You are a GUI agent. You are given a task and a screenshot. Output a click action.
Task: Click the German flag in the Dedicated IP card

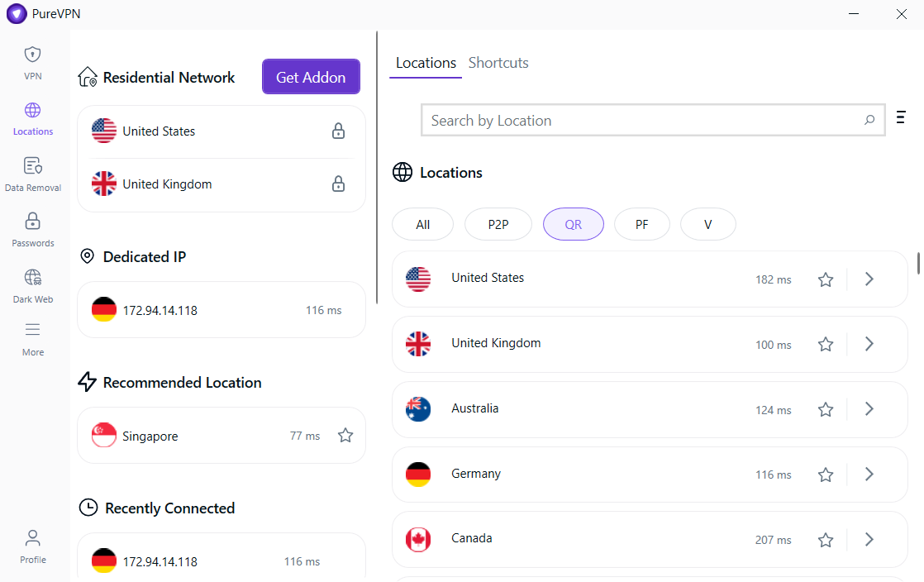point(103,309)
